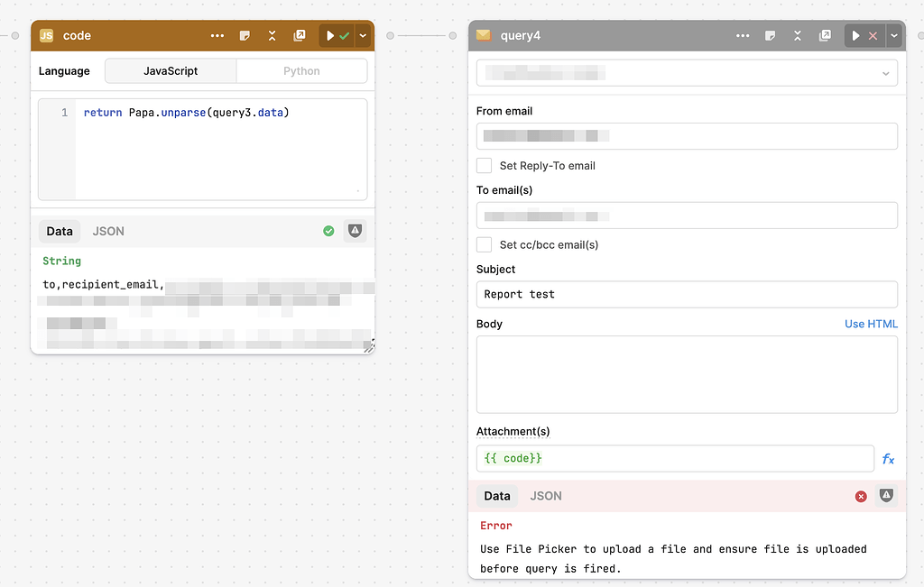Switch to the JSON tab in the code output
The height and width of the screenshot is (587, 924).
tap(108, 231)
